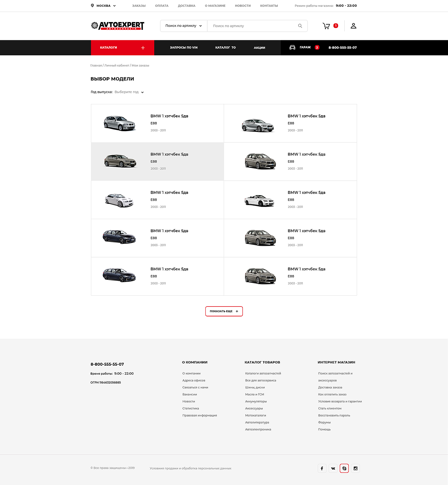
Task: Open the Акции section
Action: tap(260, 48)
